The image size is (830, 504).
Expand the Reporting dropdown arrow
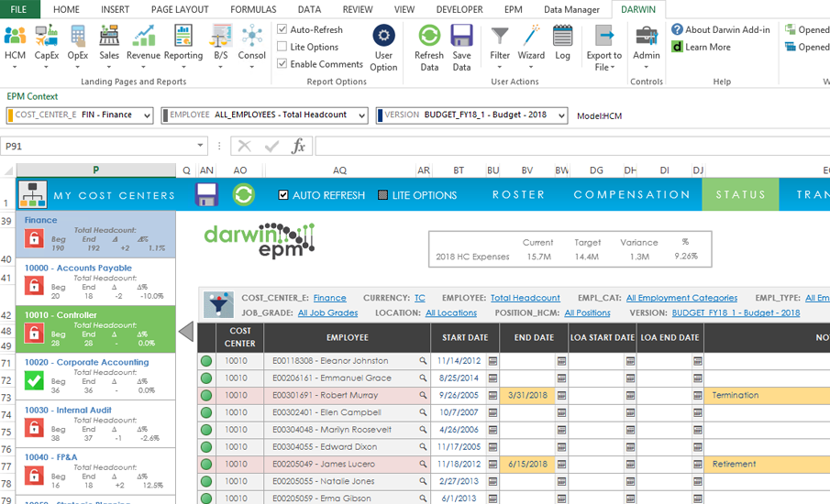(183, 67)
